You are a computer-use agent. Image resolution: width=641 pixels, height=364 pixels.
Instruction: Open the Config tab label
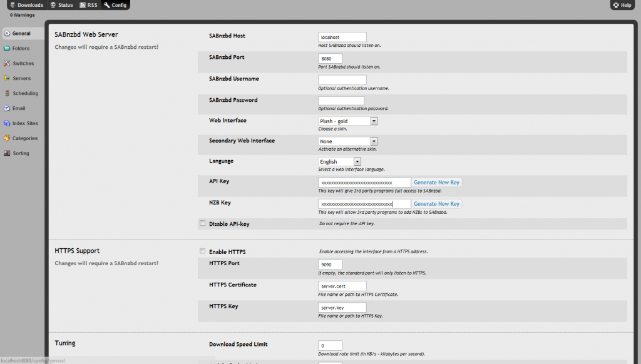(119, 5)
